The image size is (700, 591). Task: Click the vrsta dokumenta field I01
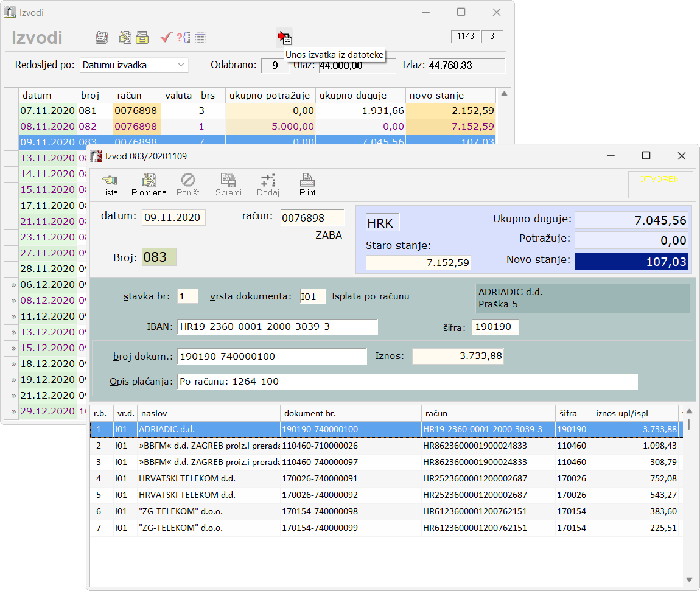click(312, 296)
